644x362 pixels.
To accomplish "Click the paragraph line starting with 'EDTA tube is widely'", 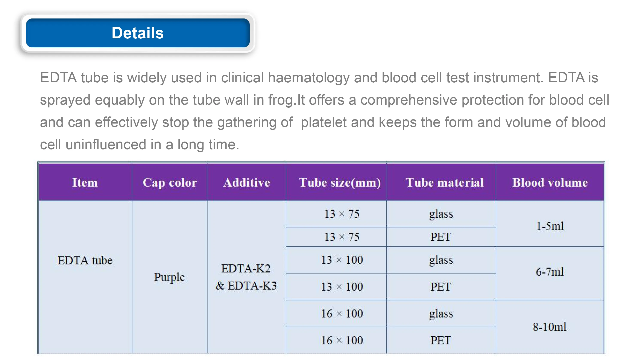I will (319, 77).
